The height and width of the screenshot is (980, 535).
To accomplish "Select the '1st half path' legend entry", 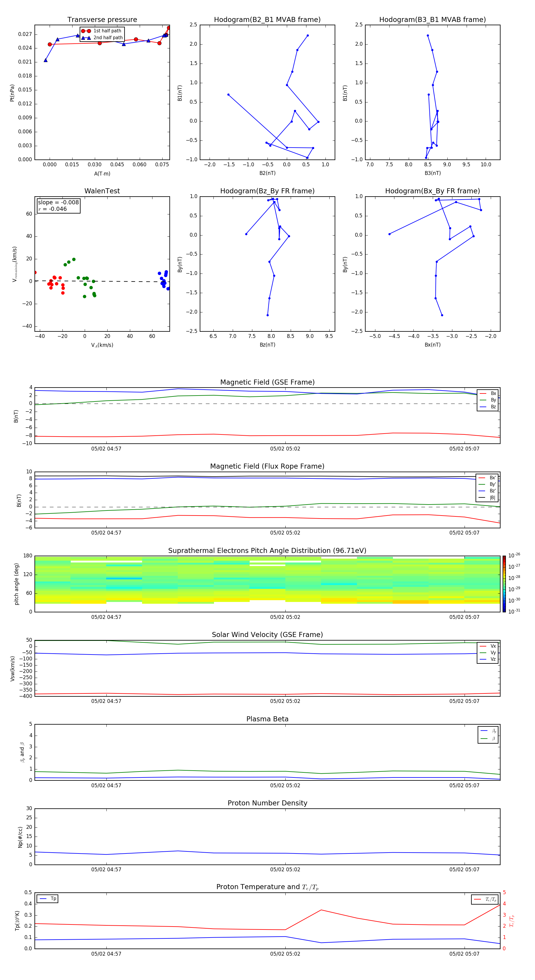I will 102,31.
